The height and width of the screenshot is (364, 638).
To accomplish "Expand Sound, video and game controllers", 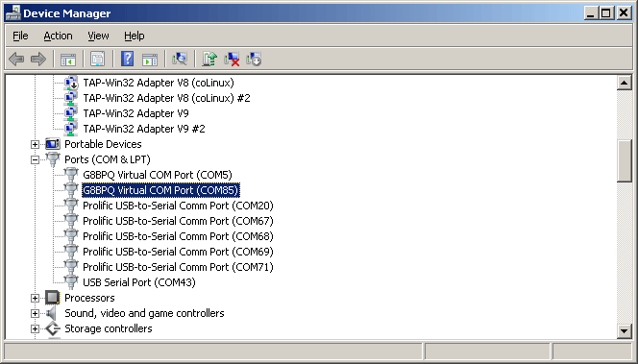I will [35, 313].
